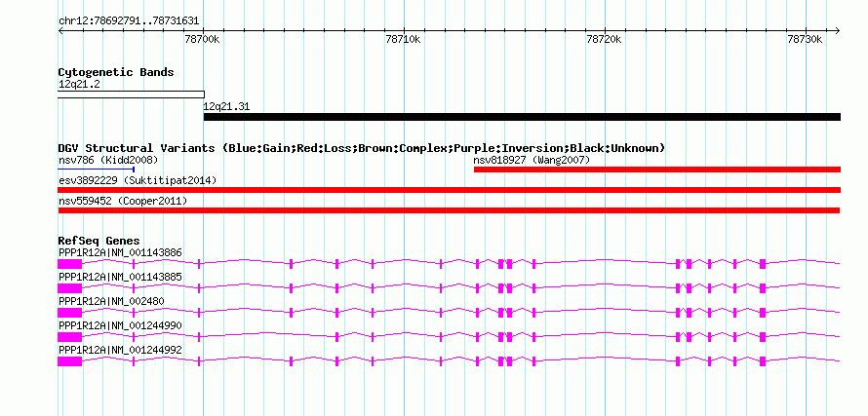Click the red nsv559452 loss bar
The height and width of the screenshot is (416, 868).
click(x=449, y=210)
